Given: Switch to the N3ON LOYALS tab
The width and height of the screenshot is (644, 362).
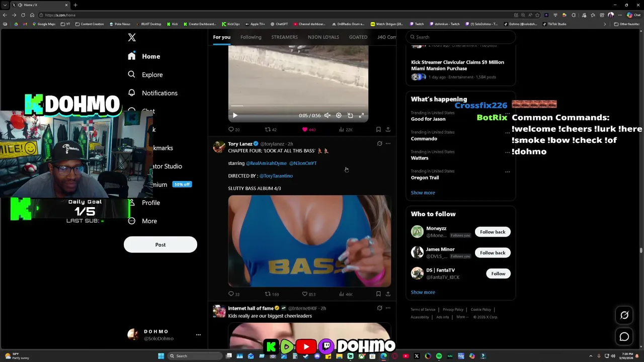Looking at the screenshot, I should 323,37.
